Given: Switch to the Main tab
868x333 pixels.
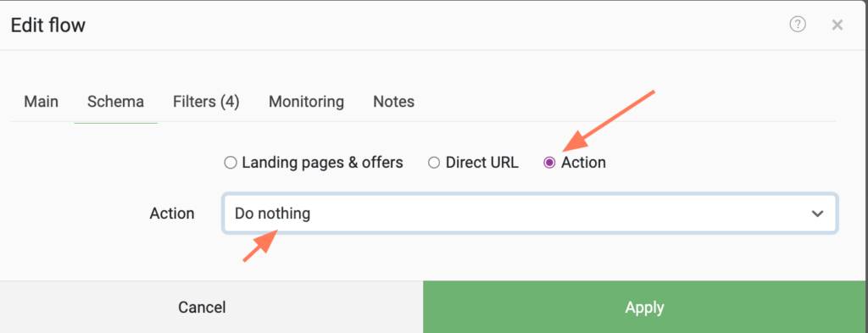Looking at the screenshot, I should [x=41, y=102].
